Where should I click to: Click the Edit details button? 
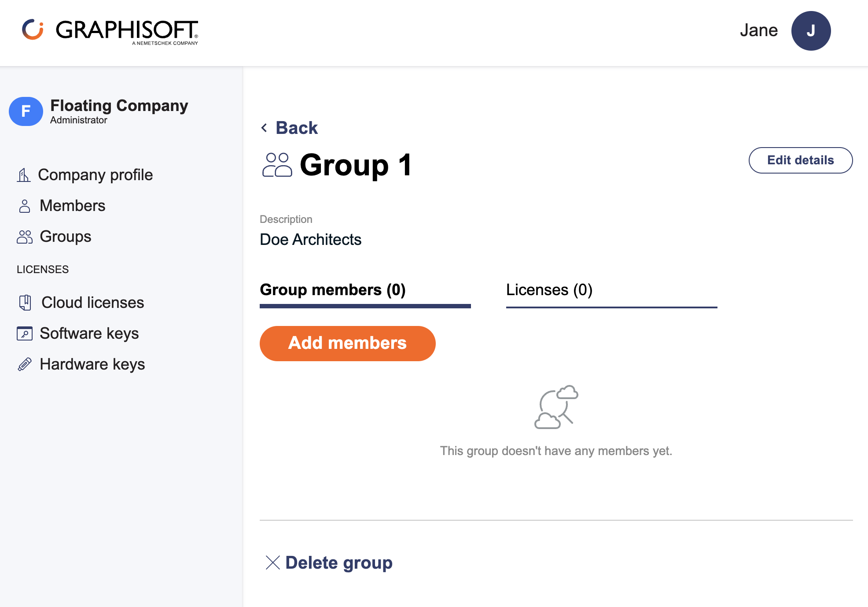click(x=800, y=160)
